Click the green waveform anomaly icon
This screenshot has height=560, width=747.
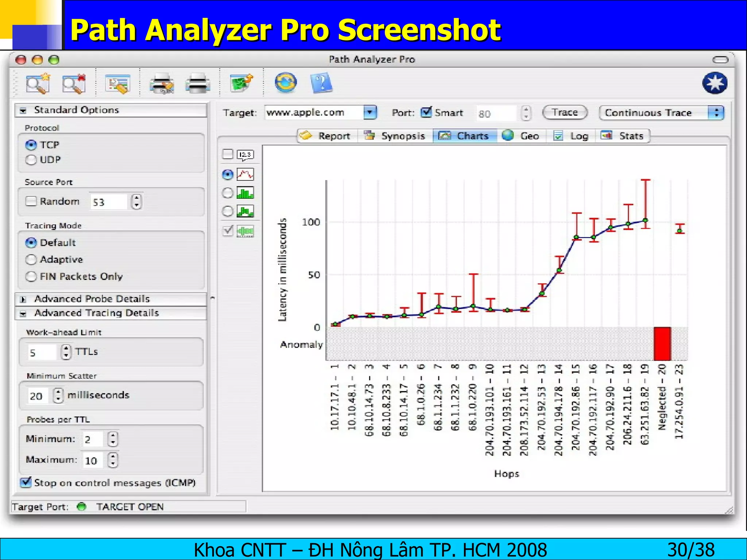245,231
